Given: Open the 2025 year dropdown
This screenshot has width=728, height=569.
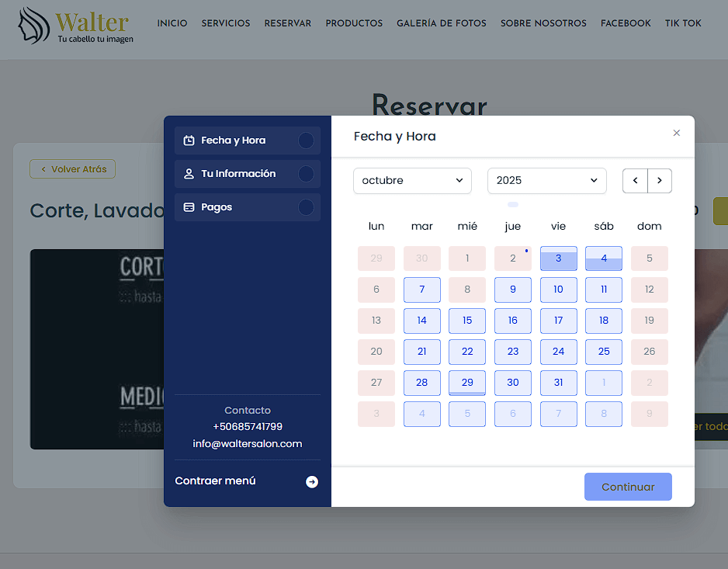Looking at the screenshot, I should point(546,181).
